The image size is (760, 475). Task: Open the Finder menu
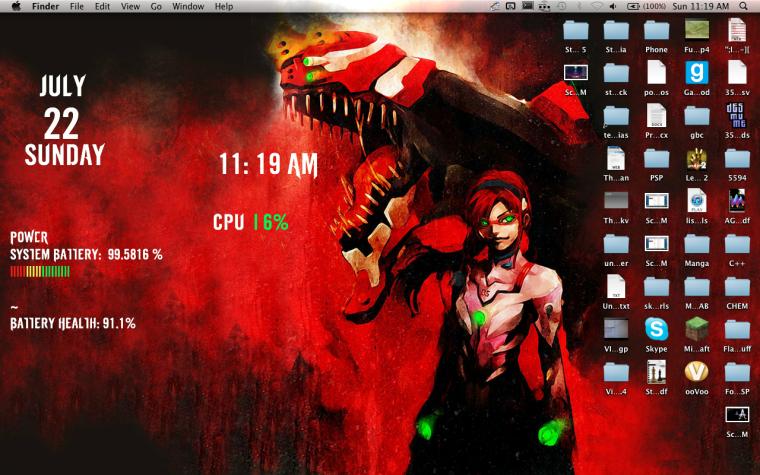pos(45,6)
